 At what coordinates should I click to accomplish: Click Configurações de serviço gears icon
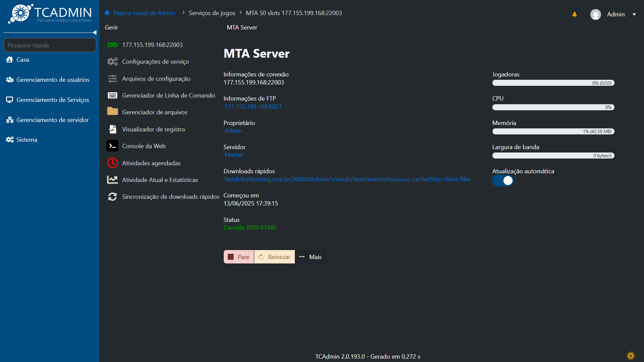112,62
